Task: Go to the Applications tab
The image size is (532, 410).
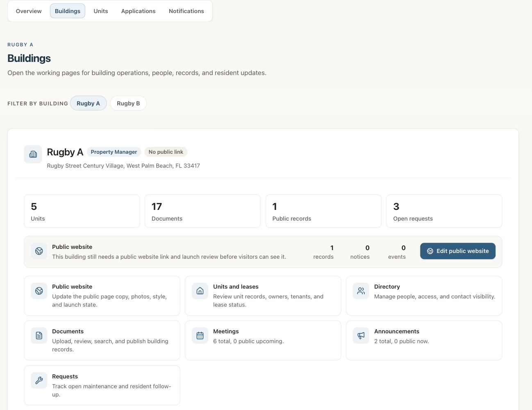Action: click(x=138, y=11)
